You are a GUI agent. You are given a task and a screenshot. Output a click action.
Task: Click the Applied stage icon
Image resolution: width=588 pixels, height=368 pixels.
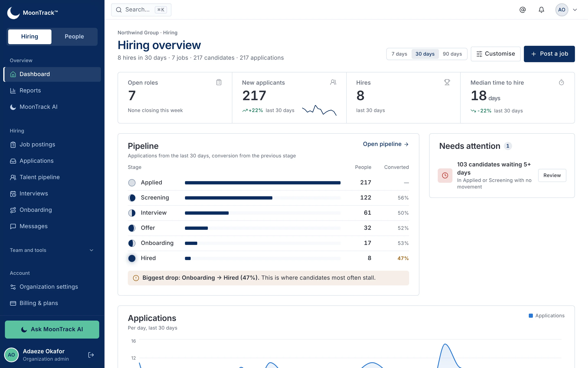(x=132, y=183)
